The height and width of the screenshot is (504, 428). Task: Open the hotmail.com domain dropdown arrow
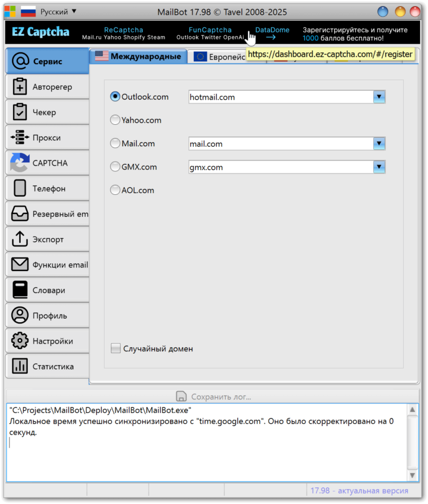tap(379, 96)
